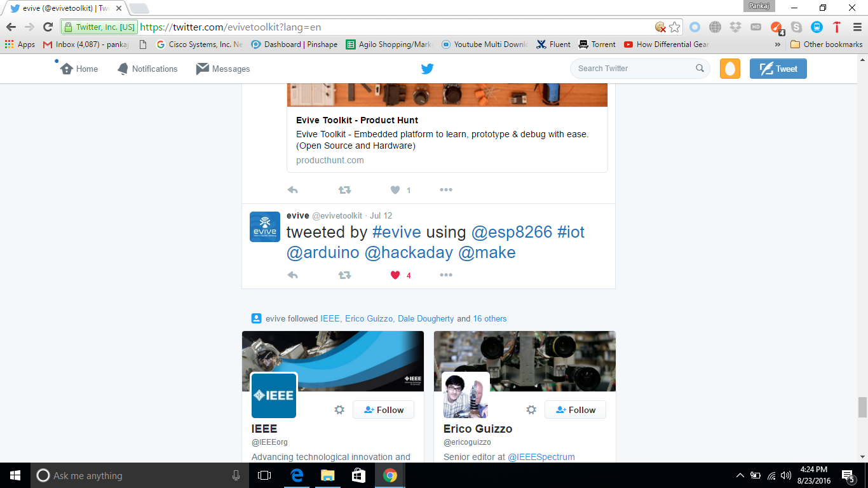Click the HD extension icon

coord(756,27)
